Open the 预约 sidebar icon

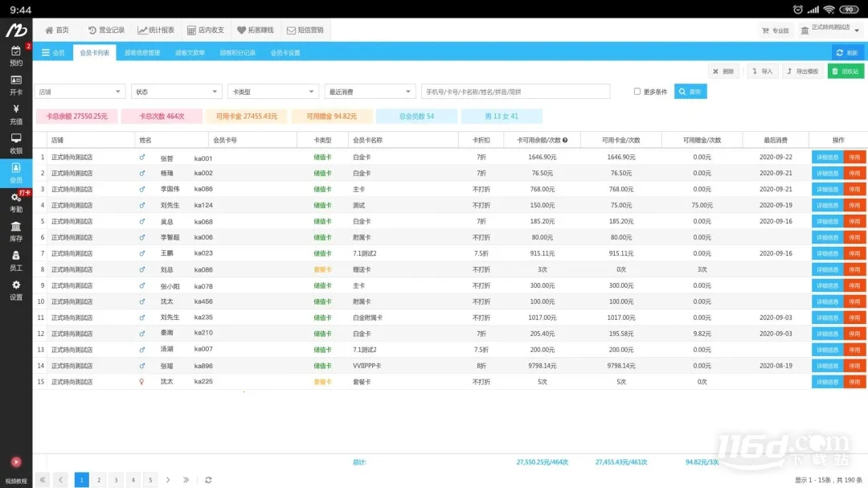click(16, 55)
